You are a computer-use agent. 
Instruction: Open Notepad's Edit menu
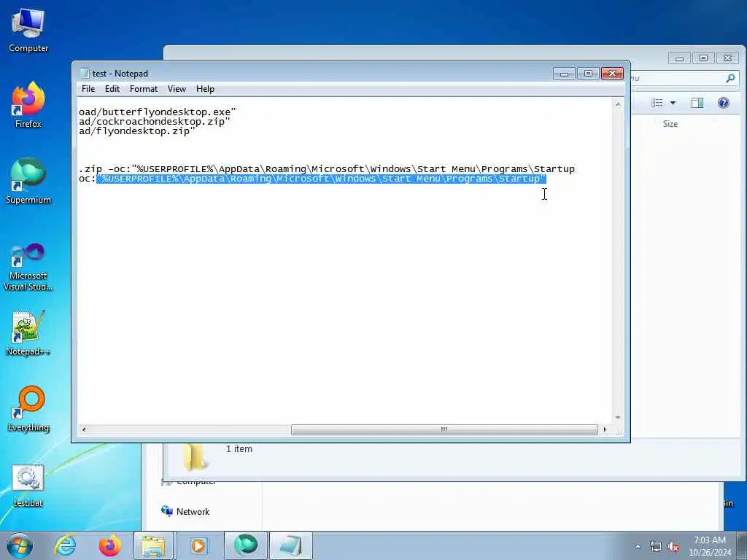112,89
